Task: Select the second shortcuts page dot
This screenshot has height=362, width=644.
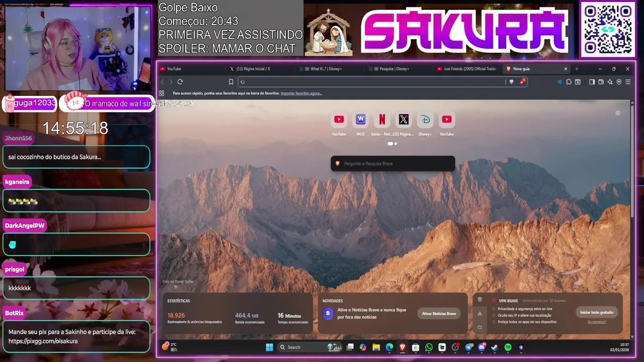Action: point(395,144)
